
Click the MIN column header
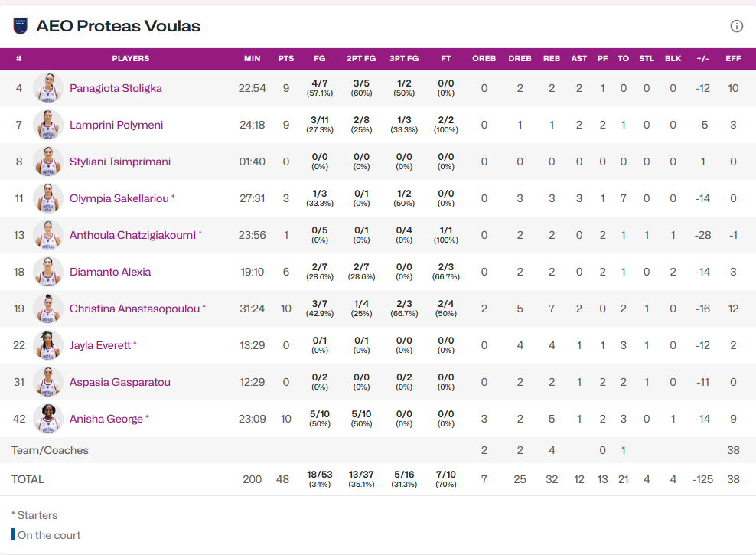tap(252, 58)
